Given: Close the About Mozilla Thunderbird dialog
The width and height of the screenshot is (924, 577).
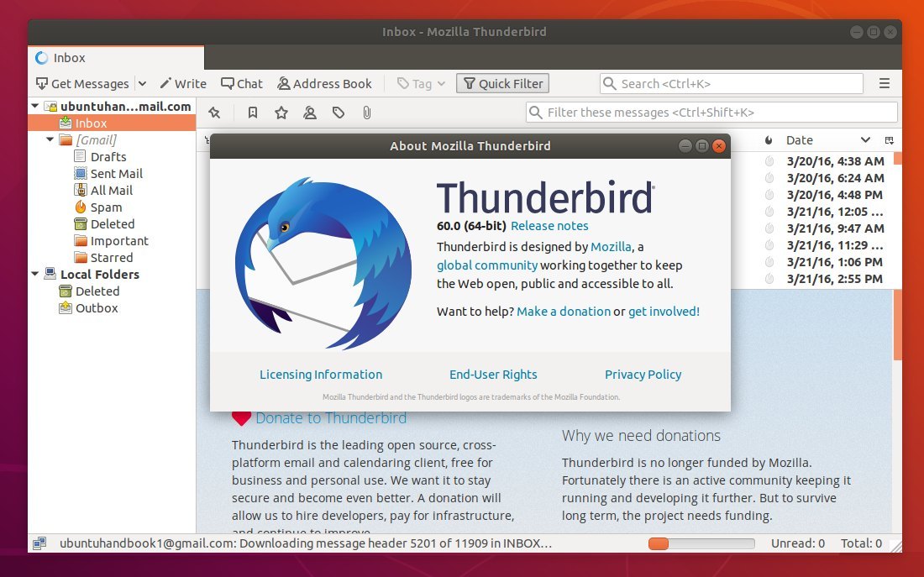Looking at the screenshot, I should [718, 146].
